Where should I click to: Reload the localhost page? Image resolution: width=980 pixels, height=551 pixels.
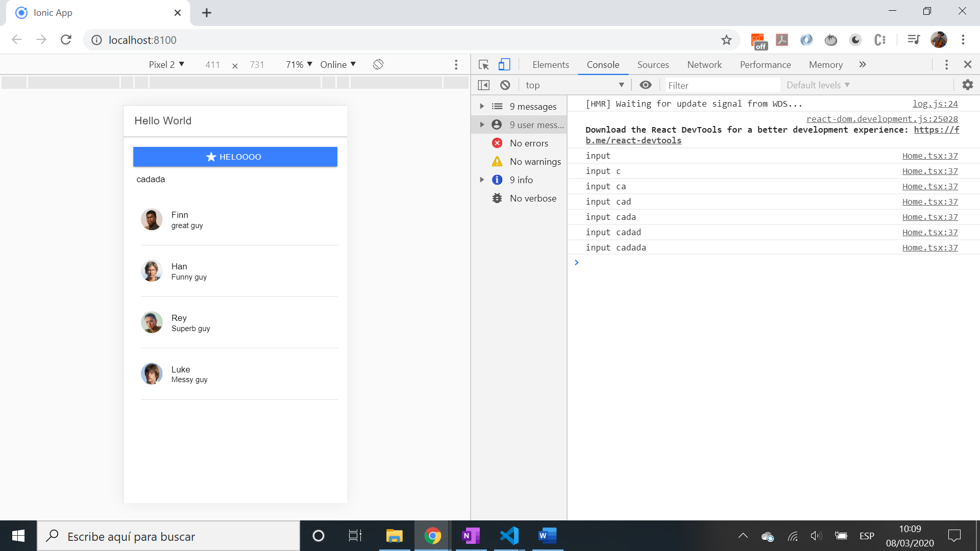pos(66,40)
